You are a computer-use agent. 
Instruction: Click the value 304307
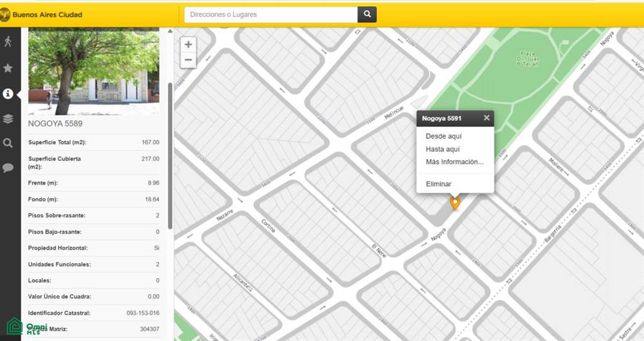(150, 329)
